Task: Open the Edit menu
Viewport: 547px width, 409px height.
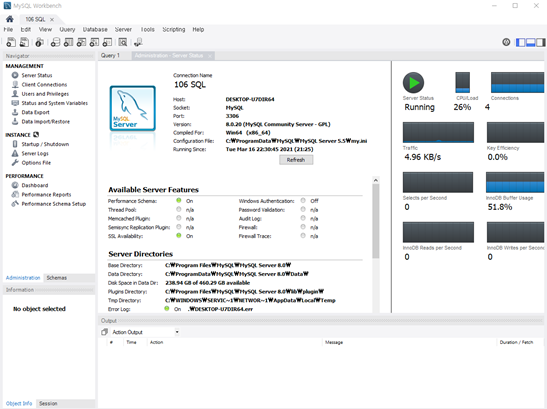Action: [x=25, y=29]
